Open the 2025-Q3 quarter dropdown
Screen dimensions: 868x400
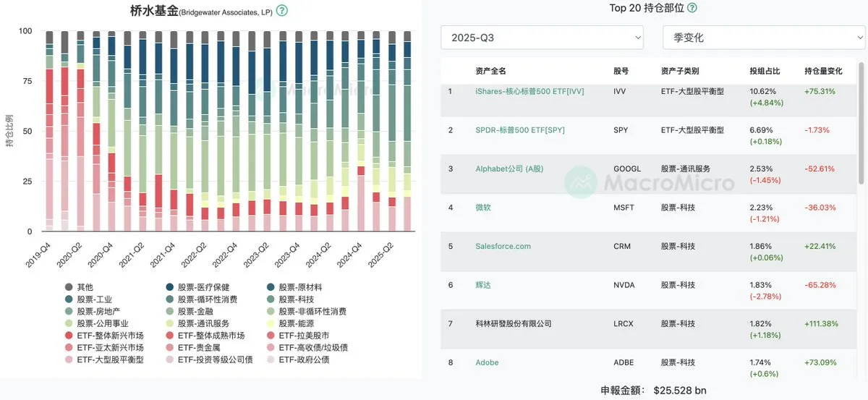(542, 38)
